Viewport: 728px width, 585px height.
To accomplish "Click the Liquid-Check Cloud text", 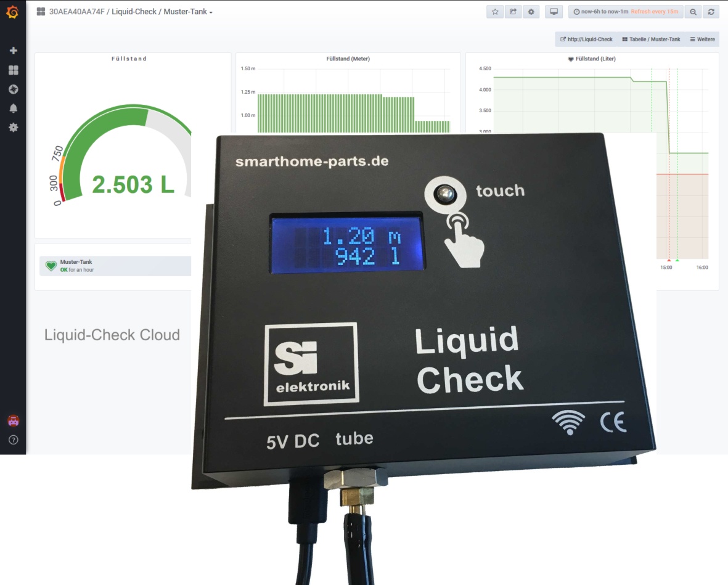I will point(112,335).
